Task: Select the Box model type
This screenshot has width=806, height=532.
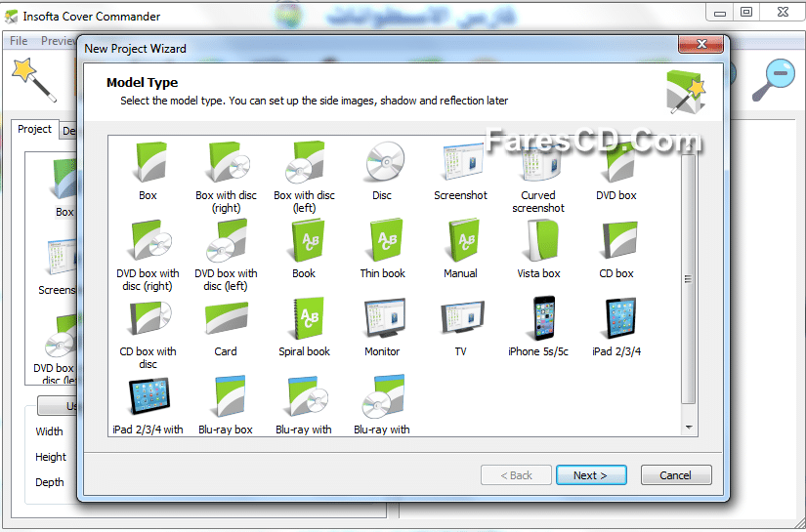Action: tap(148, 172)
